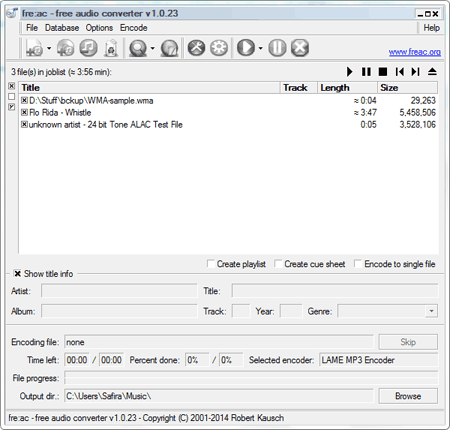Open the dropdown arrow beside add files icon
Screen dimensions: 450x430
tap(49, 48)
